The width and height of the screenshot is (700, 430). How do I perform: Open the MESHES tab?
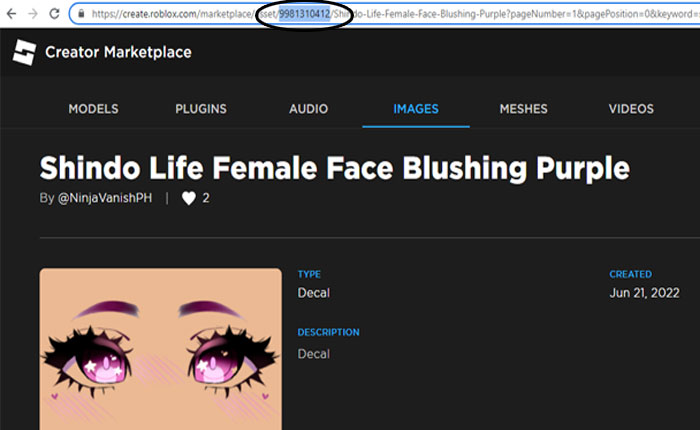[x=524, y=109]
